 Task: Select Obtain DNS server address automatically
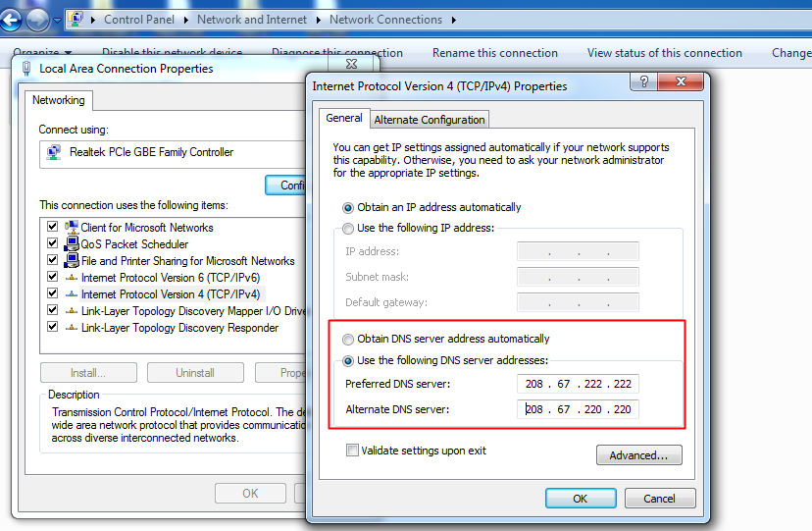[348, 340]
